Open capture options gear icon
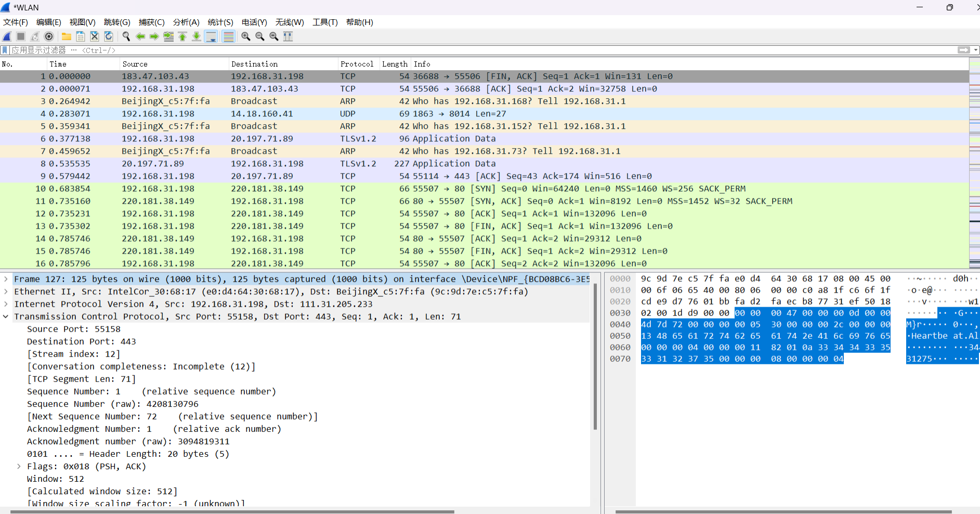980x514 pixels. pyautogui.click(x=49, y=36)
